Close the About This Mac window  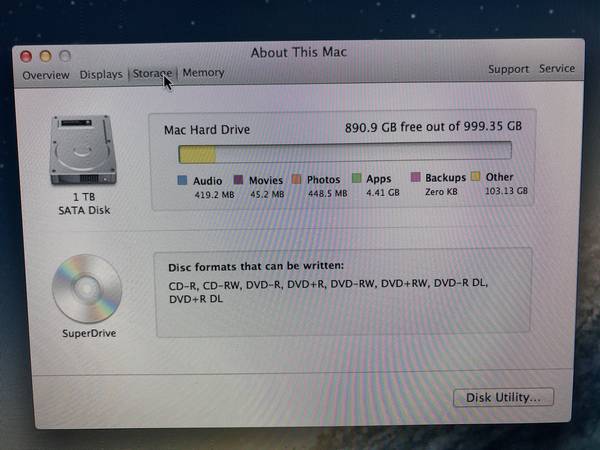click(28, 56)
